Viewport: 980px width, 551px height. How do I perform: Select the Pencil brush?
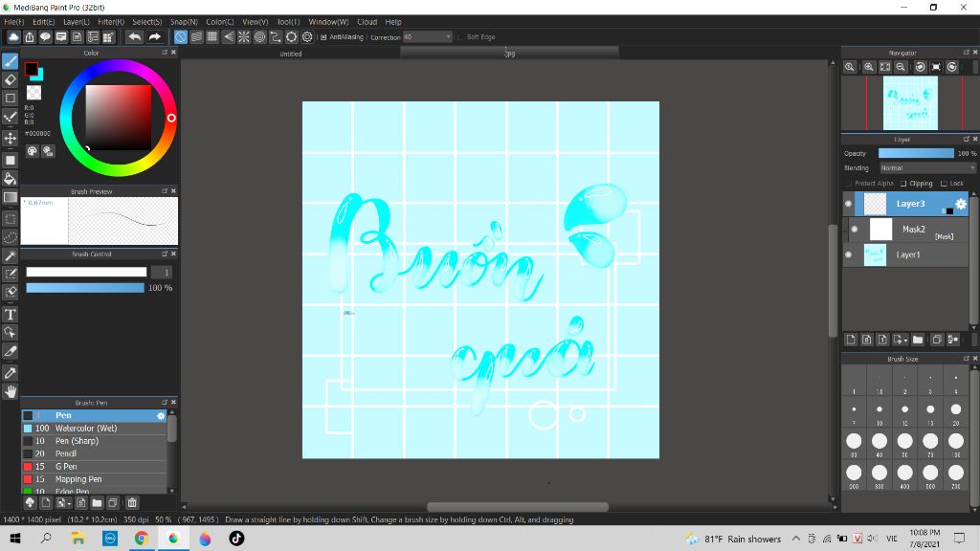click(95, 453)
